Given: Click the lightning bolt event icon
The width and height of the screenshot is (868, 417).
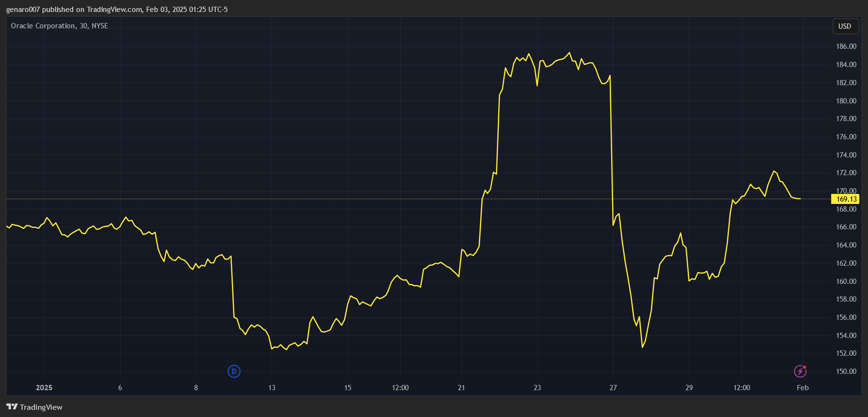Looking at the screenshot, I should point(800,371).
